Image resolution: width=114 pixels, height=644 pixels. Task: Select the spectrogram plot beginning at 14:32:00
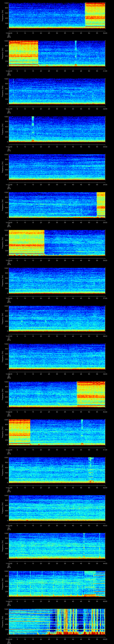[x=57, y=129]
